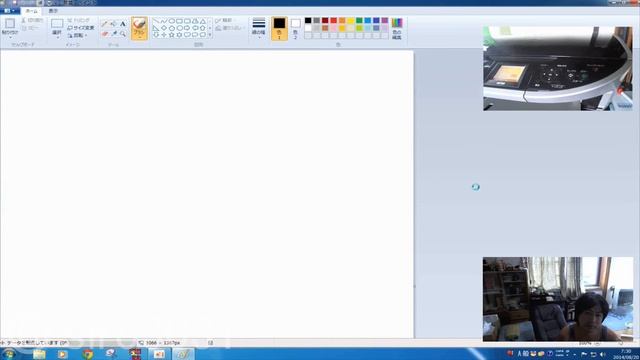
Task: Select the Magnifier tool
Action: coord(122,34)
